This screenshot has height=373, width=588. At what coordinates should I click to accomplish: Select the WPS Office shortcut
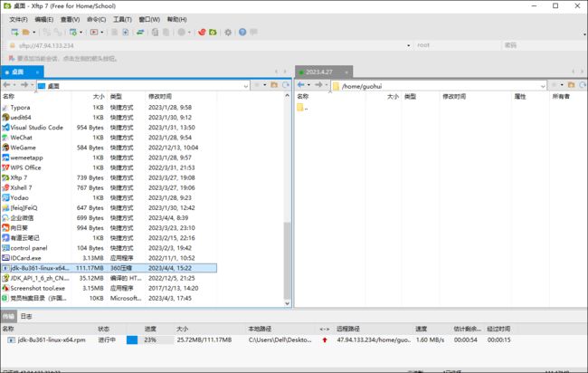pyautogui.click(x=109, y=167)
